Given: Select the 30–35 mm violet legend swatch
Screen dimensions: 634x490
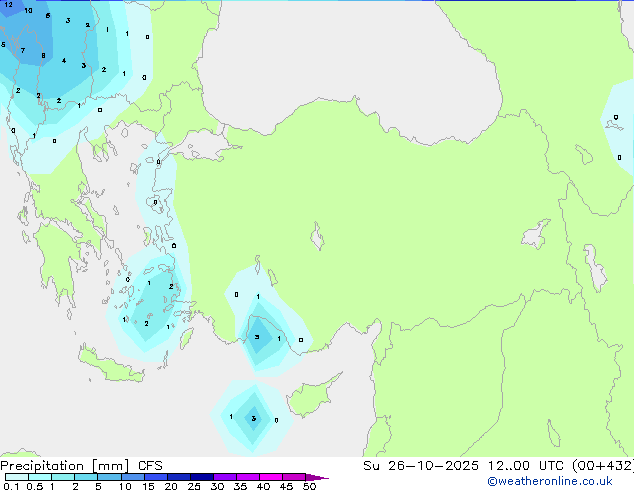Looking at the screenshot, I should pos(224,477).
